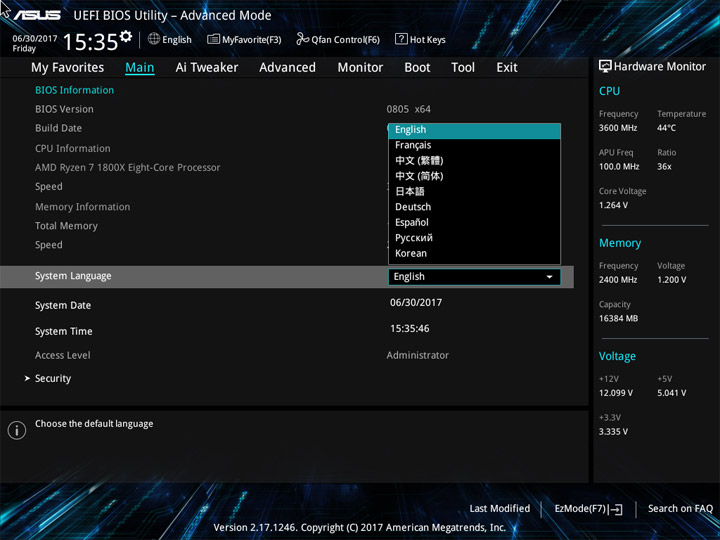
Task: Collapse the System Language dropdown arrow
Action: tap(549, 277)
